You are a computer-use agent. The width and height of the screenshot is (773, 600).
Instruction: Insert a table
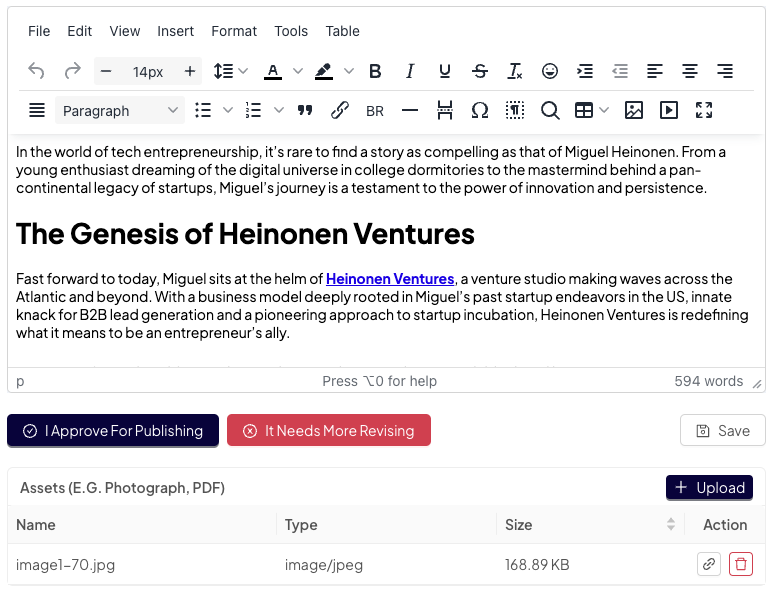point(584,110)
